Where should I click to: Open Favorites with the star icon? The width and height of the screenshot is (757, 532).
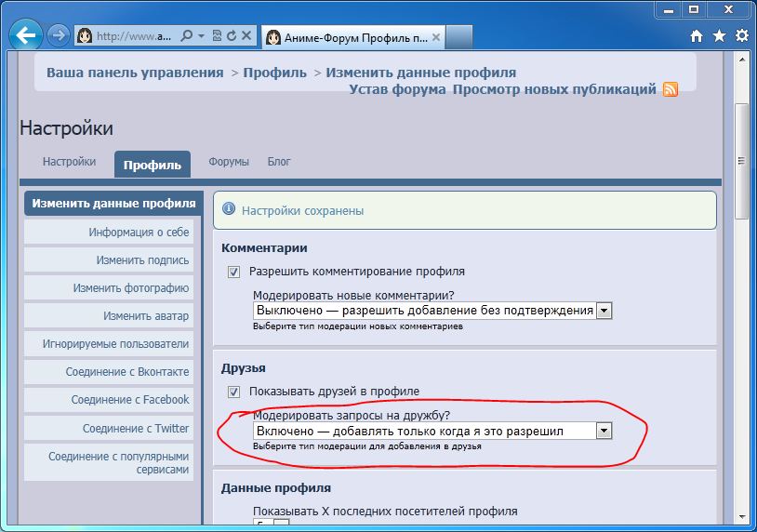[x=719, y=36]
